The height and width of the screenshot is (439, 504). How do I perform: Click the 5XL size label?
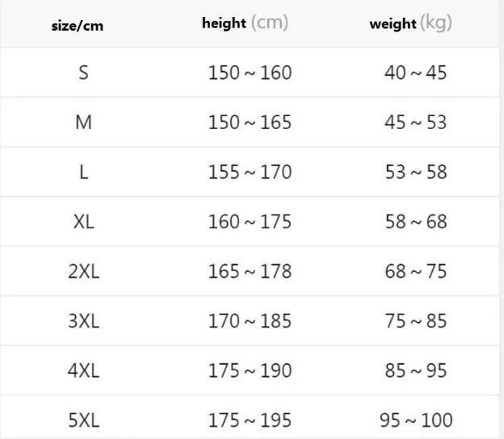[x=83, y=420]
